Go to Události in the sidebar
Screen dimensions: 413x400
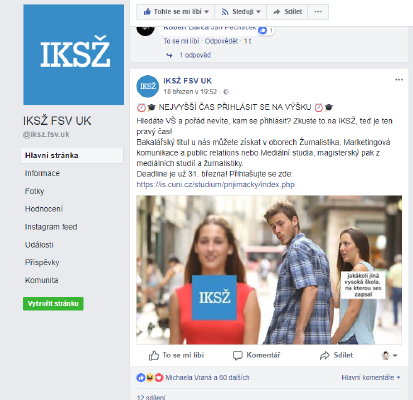(39, 245)
